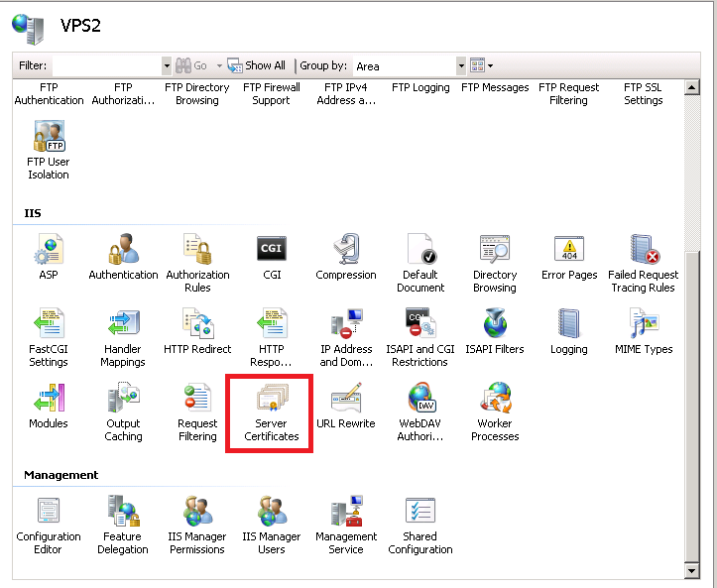
Task: Open Directory Browsing feature
Action: pyautogui.click(x=495, y=263)
